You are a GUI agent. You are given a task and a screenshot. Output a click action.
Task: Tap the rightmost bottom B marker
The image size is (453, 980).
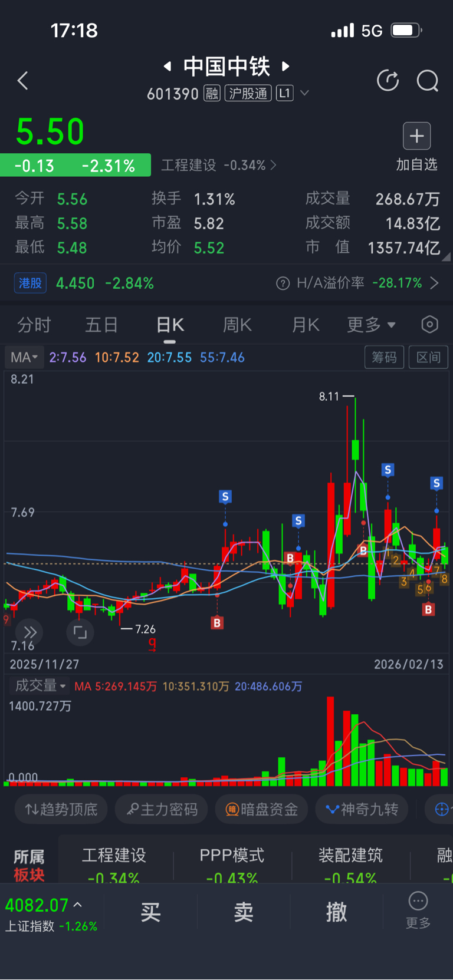coord(429,609)
